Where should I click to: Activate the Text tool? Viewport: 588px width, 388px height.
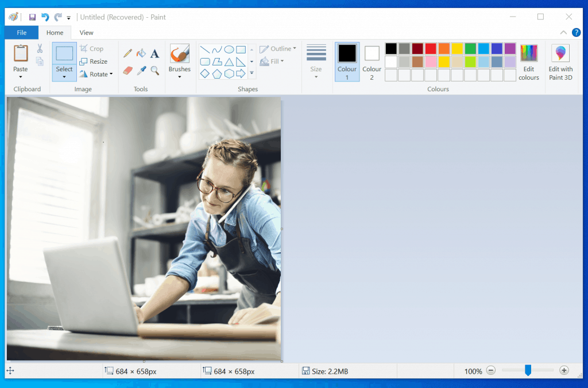tap(154, 53)
